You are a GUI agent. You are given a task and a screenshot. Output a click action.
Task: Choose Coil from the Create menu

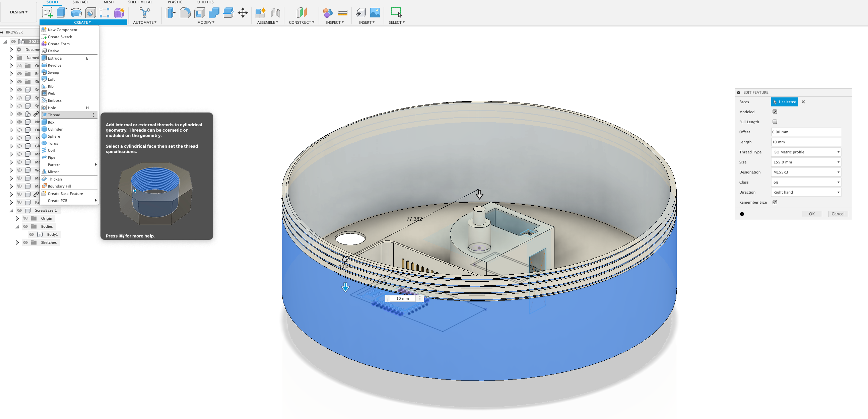tap(69, 150)
